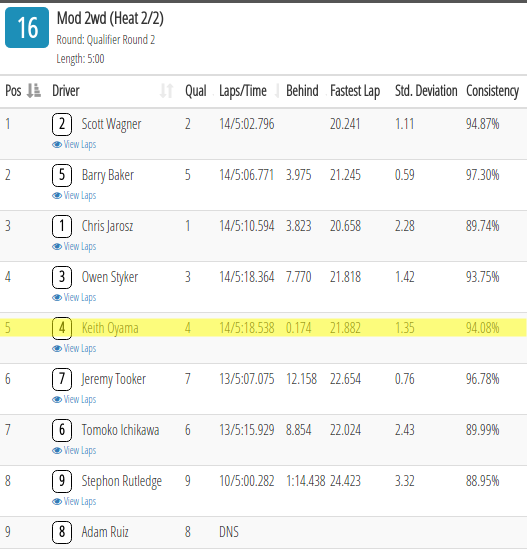Click the Driver column sort arrows
The width and height of the screenshot is (527, 555).
tap(166, 91)
